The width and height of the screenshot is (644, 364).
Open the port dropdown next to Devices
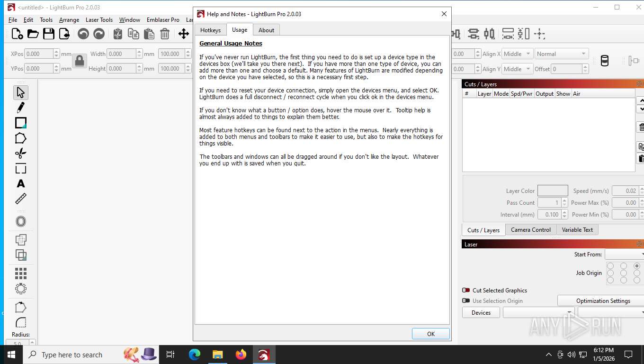tap(539, 312)
